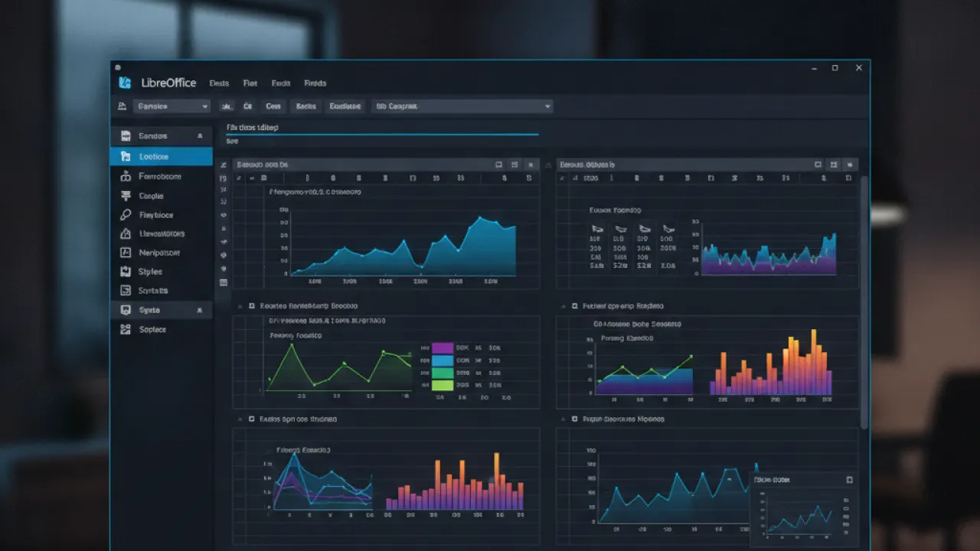Click the icon left of the first toolbar dropdown

122,106
